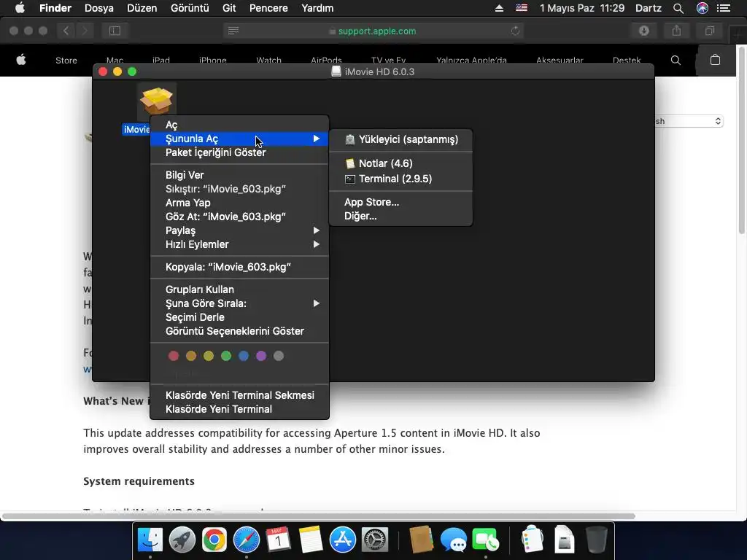Choose Klasörde Yeni Terminal
Viewport: 747px width, 560px height.
click(x=239, y=409)
